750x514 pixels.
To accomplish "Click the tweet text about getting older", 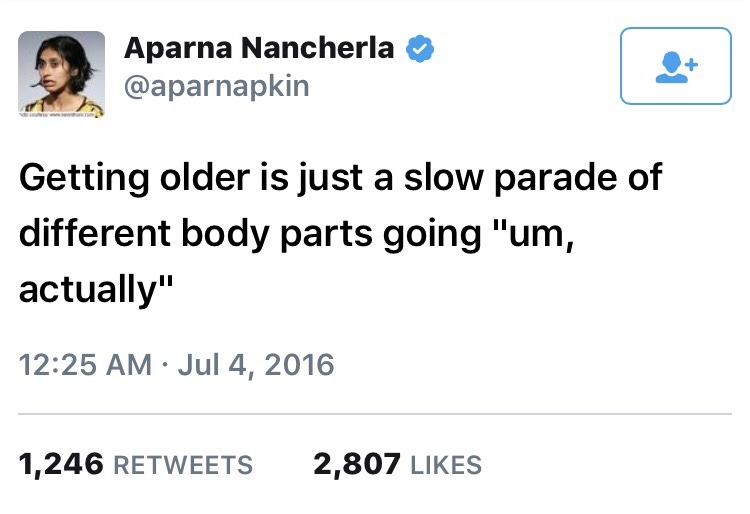I will point(340,233).
